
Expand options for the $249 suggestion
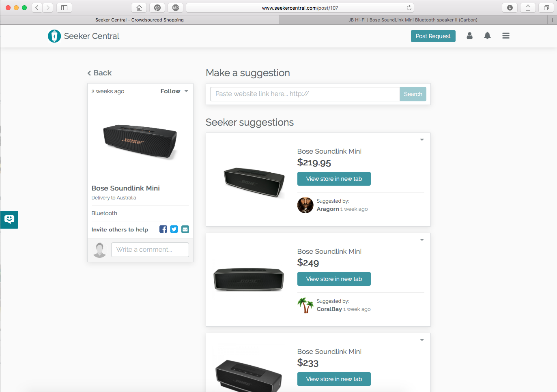pos(422,240)
